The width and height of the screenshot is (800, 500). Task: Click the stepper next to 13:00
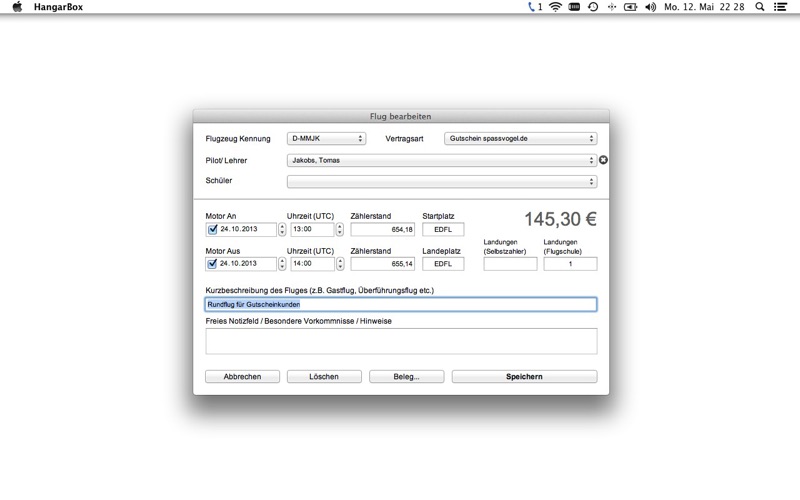coord(340,230)
